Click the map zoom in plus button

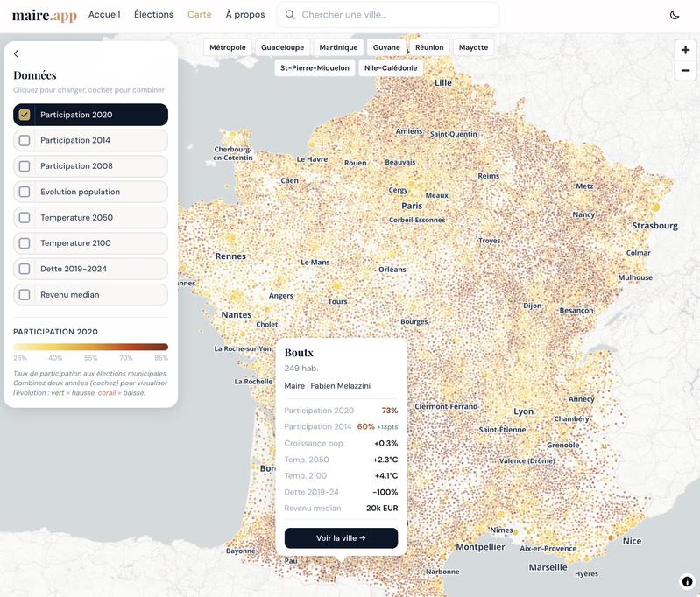point(685,50)
